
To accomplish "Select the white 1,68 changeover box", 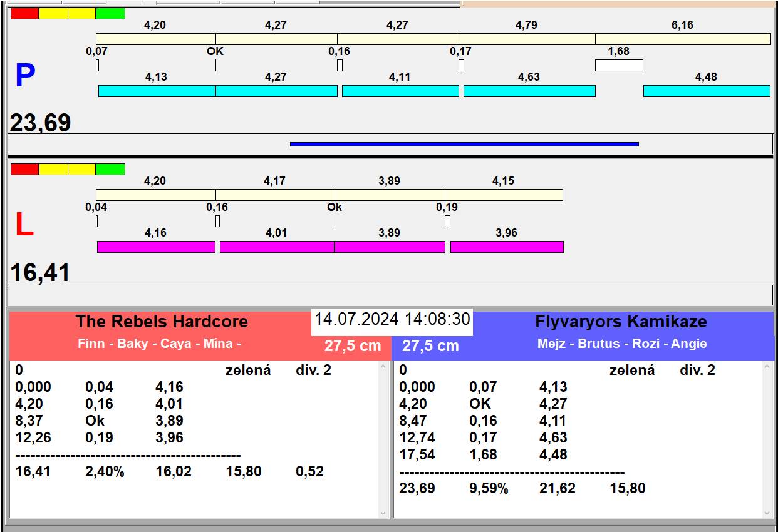I will tap(618, 65).
